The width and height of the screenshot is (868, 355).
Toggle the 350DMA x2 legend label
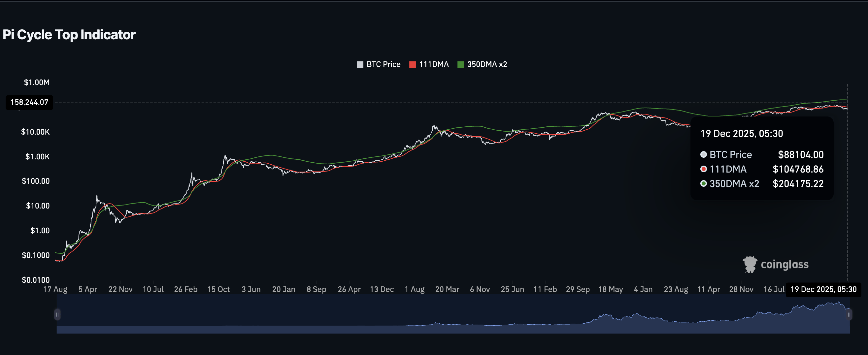tap(487, 64)
